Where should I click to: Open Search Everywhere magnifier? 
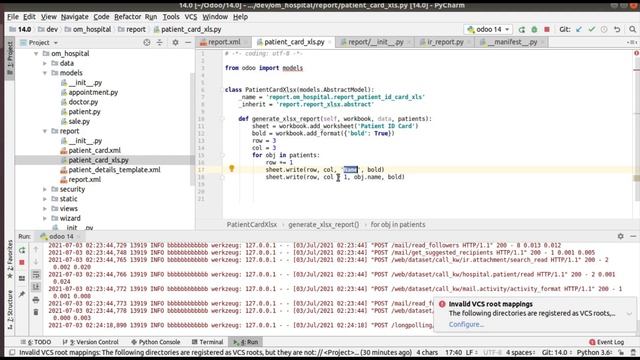click(x=632, y=29)
